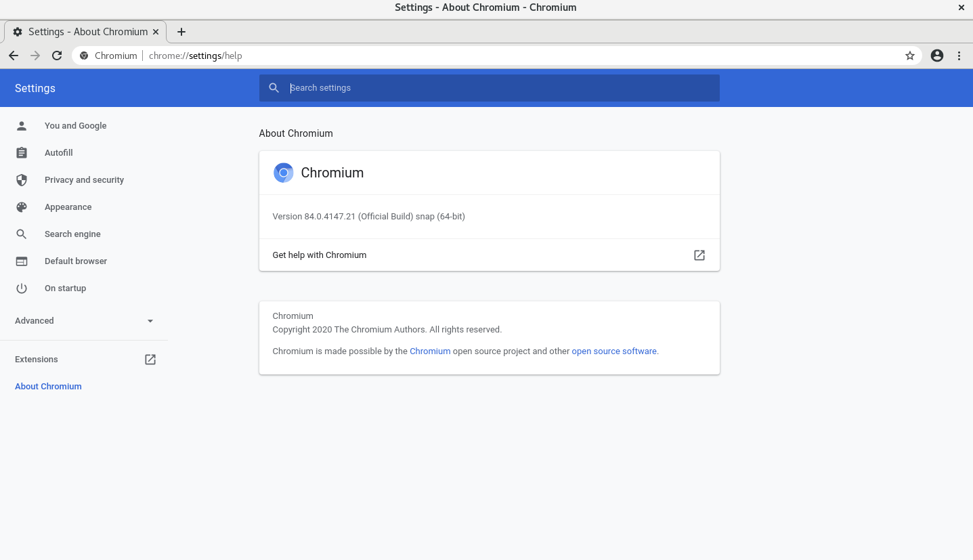Open the three-dot Chromium menu

tap(959, 56)
